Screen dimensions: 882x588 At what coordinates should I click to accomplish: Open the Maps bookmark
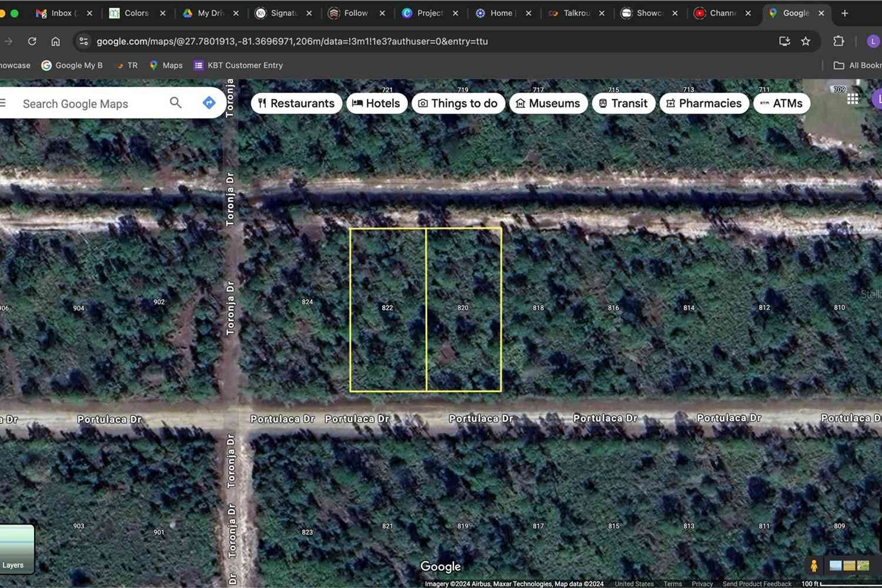tap(166, 65)
